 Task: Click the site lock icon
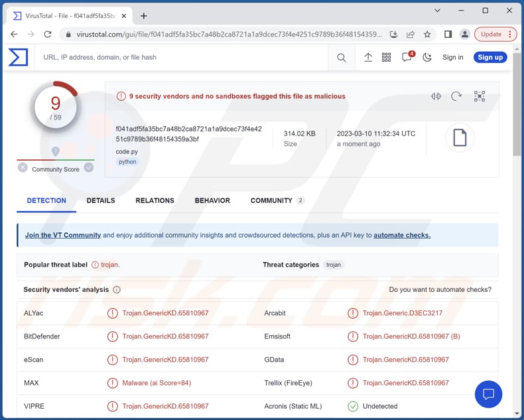[x=68, y=35]
